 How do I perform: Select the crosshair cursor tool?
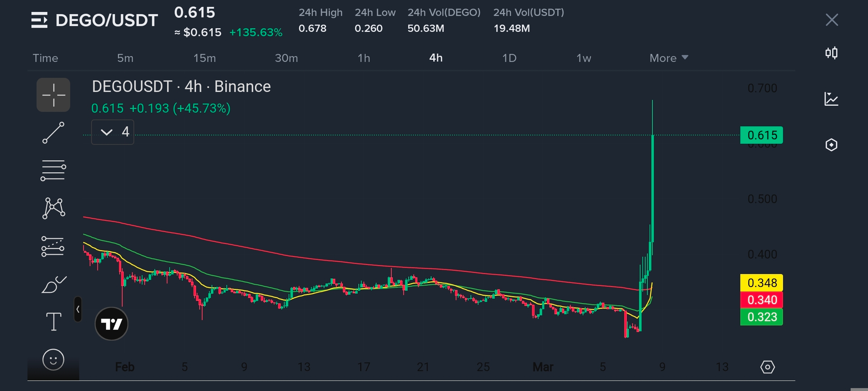pos(53,95)
